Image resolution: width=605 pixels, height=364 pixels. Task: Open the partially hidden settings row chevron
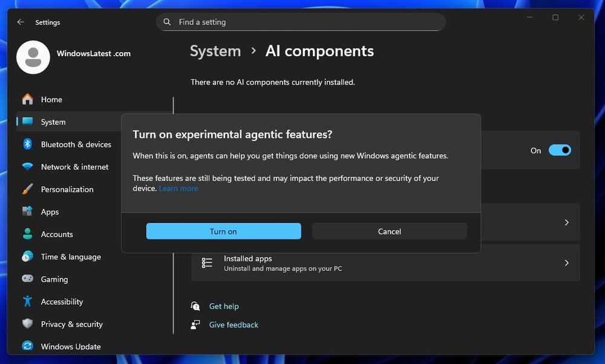[x=566, y=222]
